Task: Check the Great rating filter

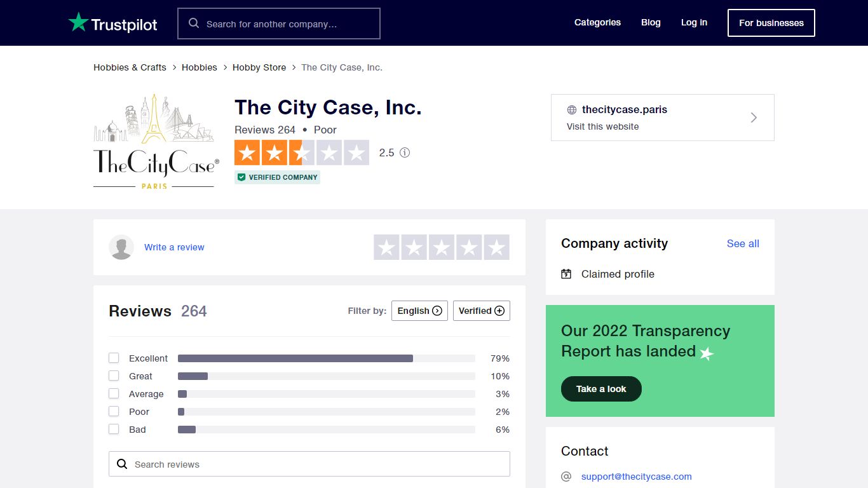Action: 114,376
